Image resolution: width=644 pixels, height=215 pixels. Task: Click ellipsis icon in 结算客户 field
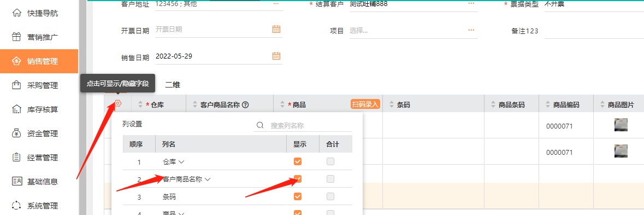click(471, 3)
